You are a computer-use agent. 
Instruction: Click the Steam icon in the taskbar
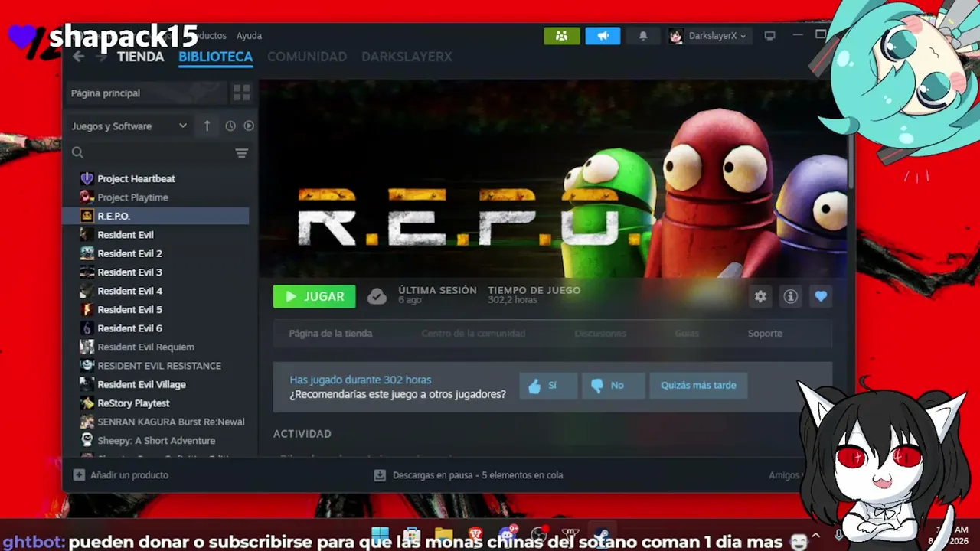[x=603, y=535]
